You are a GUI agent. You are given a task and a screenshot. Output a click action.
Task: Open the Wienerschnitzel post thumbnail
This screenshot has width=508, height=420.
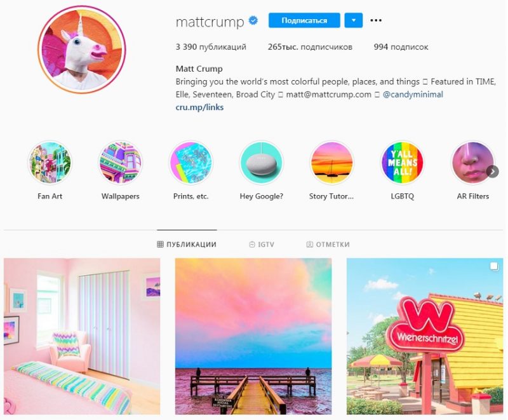pyautogui.click(x=425, y=336)
